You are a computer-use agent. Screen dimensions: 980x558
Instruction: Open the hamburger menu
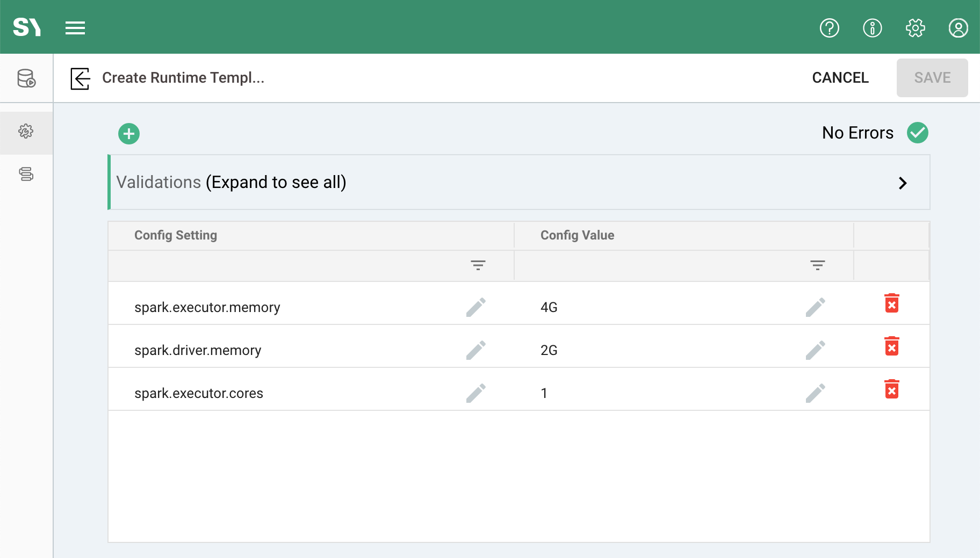click(75, 27)
